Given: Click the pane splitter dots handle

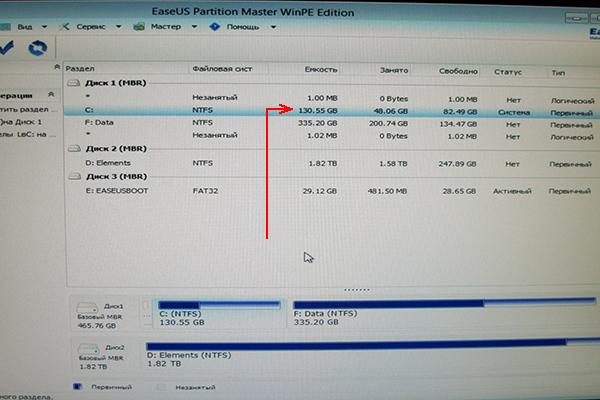Looking at the screenshot, I should 356,290.
